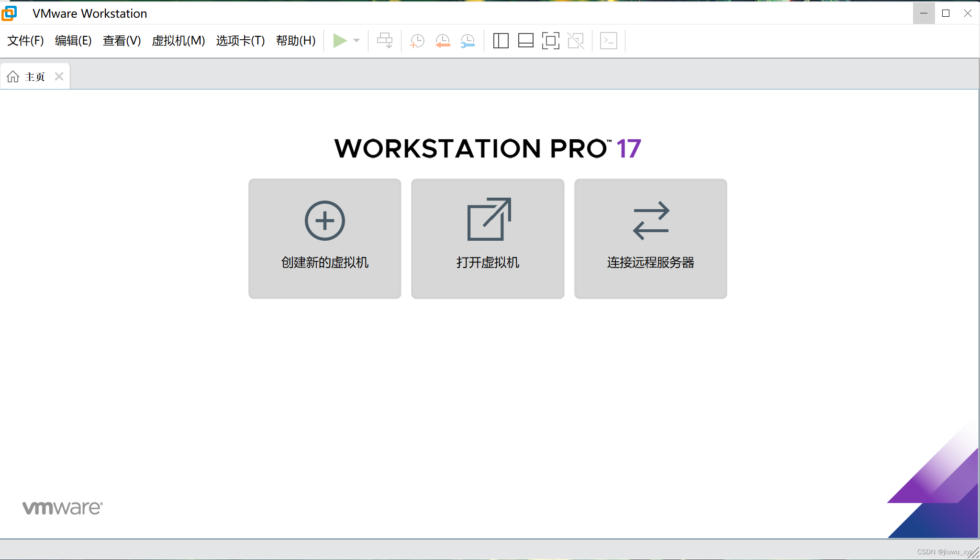This screenshot has width=980, height=560.
Task: Toggle the thumbnail bar layout icon
Action: pyautogui.click(x=526, y=41)
